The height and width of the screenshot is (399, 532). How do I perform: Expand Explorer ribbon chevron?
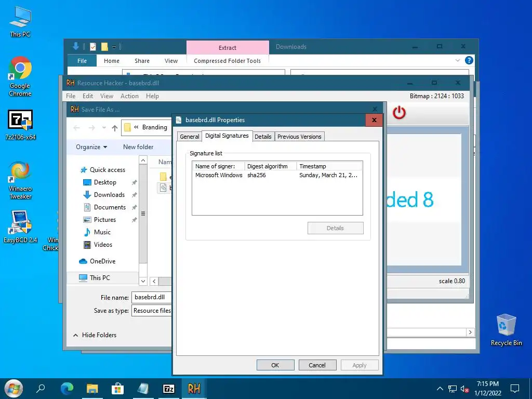(457, 60)
